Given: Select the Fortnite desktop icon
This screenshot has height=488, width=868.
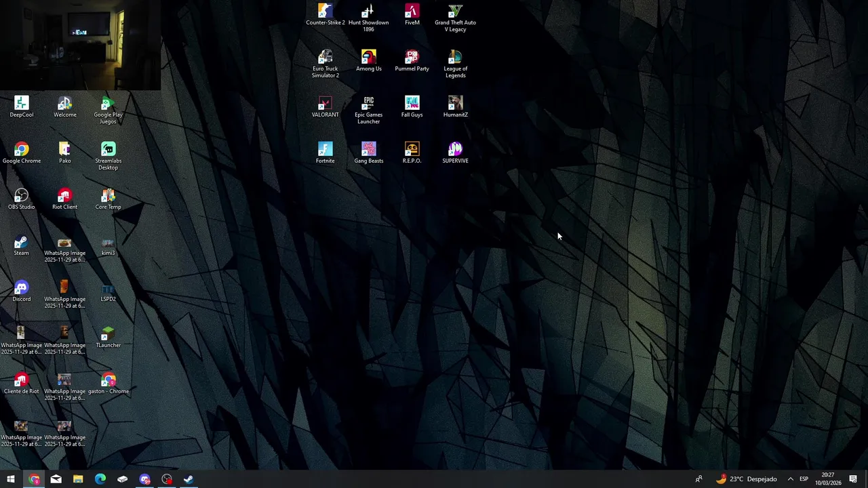Looking at the screenshot, I should click(x=325, y=152).
